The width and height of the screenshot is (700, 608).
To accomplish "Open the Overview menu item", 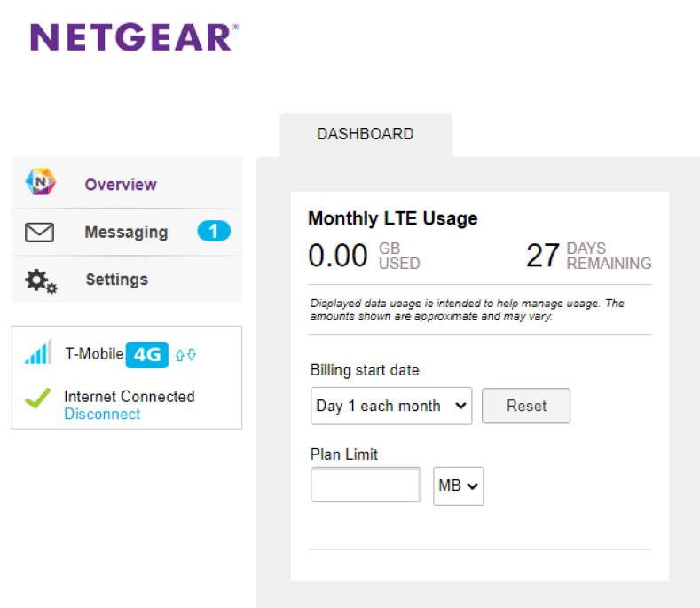I will coord(121,185).
